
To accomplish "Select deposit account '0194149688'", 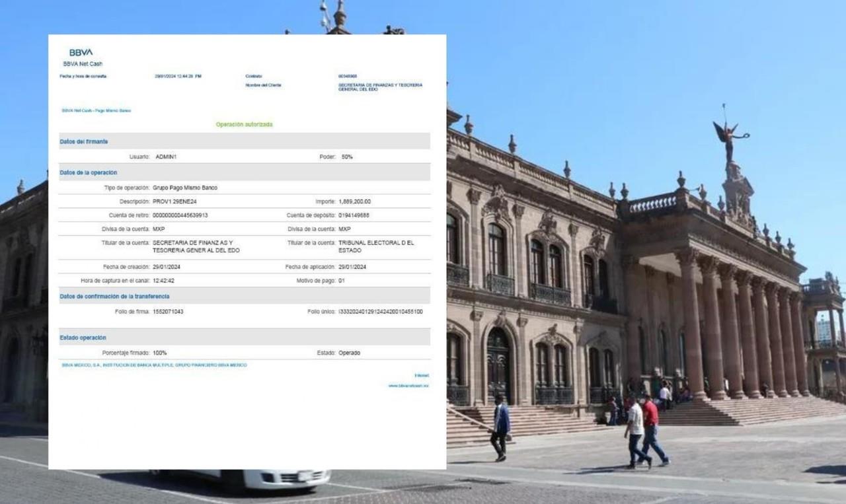I will (354, 215).
